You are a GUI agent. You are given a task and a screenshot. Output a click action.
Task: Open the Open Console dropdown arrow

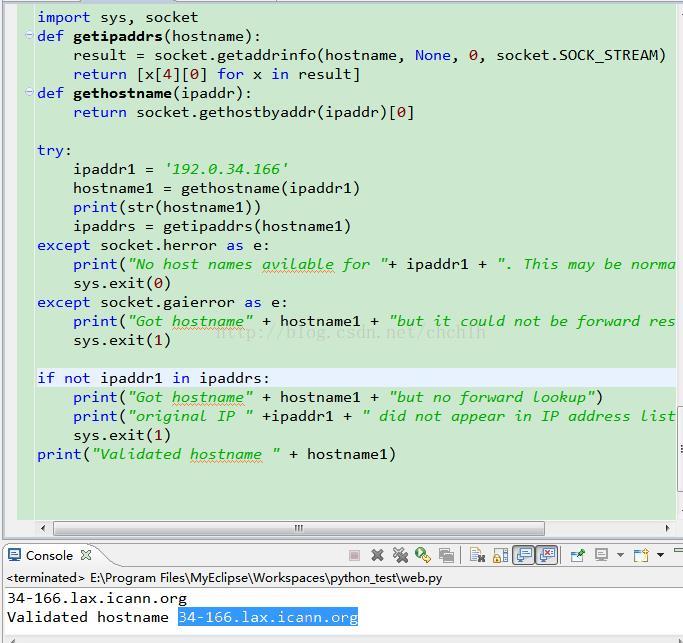(x=660, y=555)
